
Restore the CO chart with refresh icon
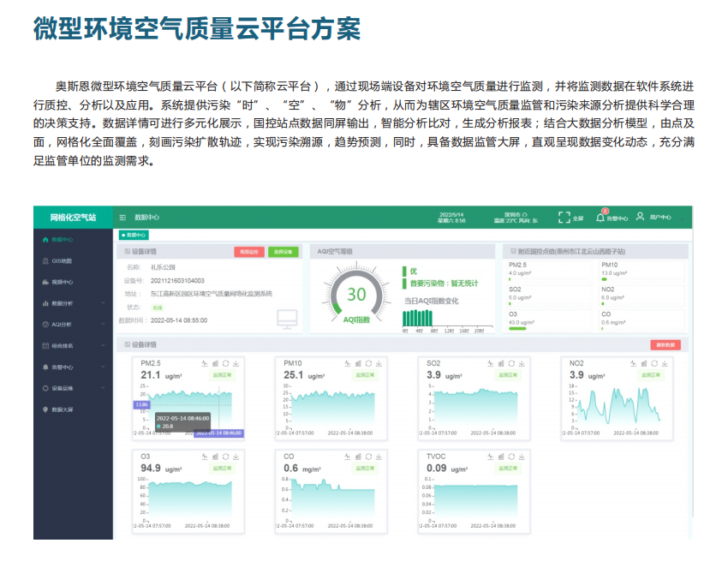[x=368, y=457]
